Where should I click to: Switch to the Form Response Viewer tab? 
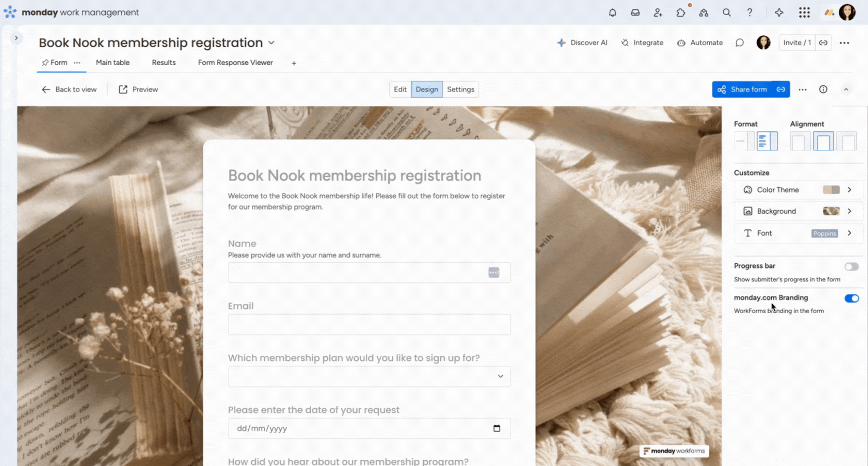[235, 62]
